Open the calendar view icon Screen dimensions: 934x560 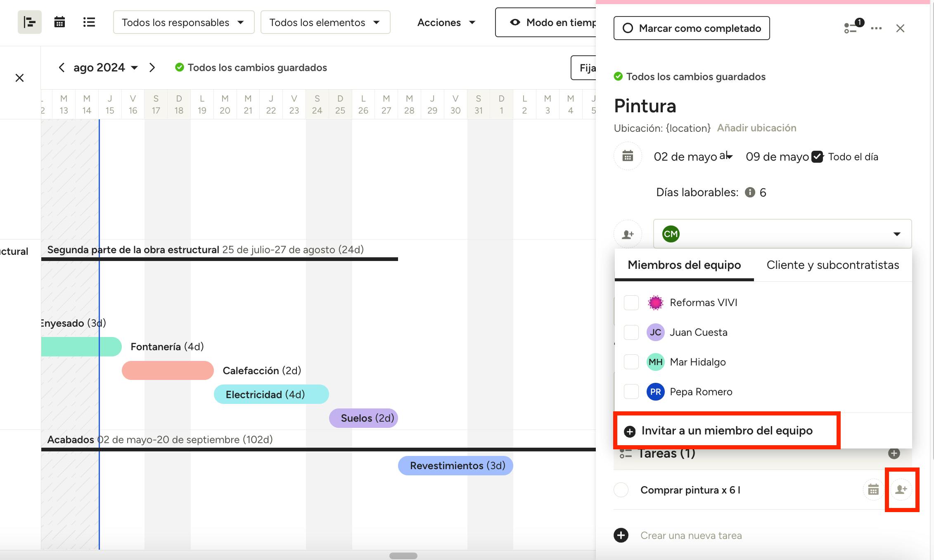coord(59,22)
